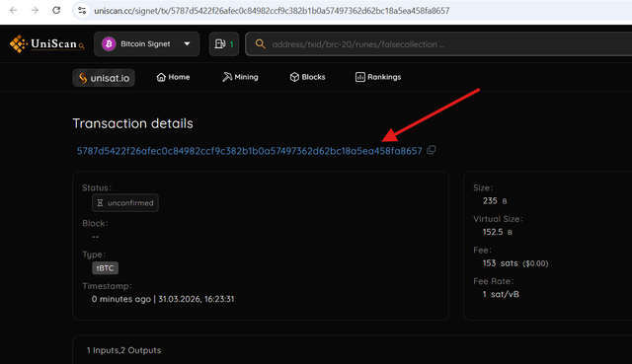Open the Blocks menu item
This screenshot has height=364, width=632.
(x=307, y=77)
